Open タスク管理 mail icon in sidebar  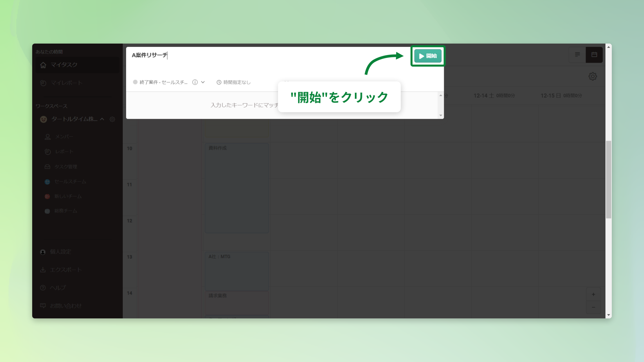(x=47, y=167)
